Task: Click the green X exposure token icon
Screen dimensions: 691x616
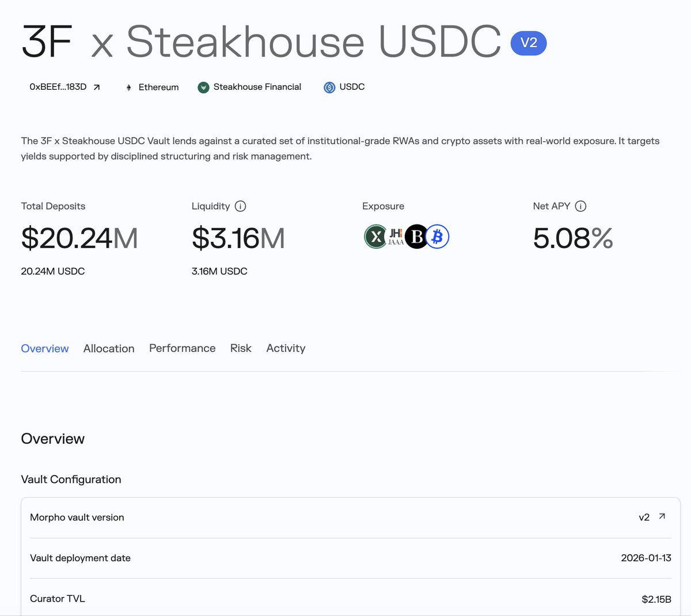Action: tap(375, 237)
